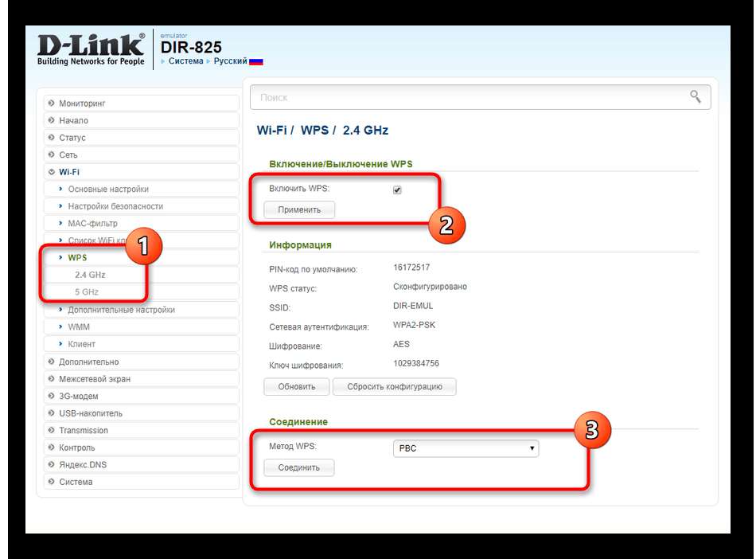Image resolution: width=756 pixels, height=559 pixels.
Task: Click the arrow icon beside Статус
Action: [52, 138]
